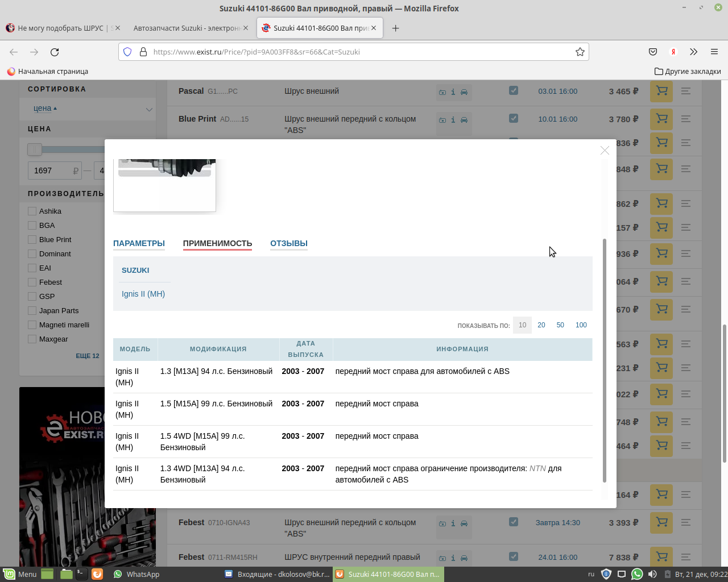Viewport: 728px width, 582px height.
Task: Click the page's main vertical scrollbar
Action: click(x=724, y=393)
